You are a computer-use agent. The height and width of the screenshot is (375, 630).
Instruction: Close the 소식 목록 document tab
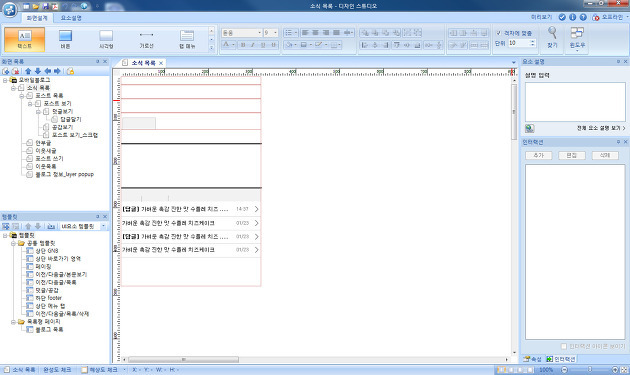tap(161, 63)
